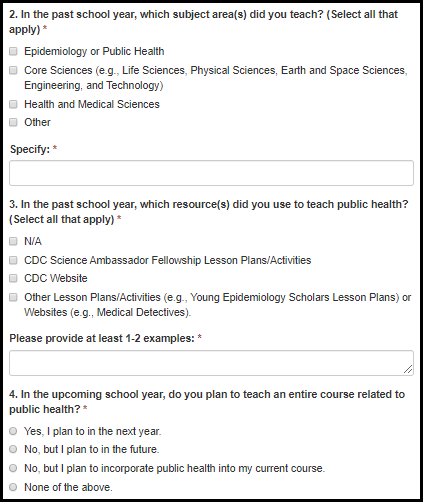Click the 'Health and Medical Sciences' label text
423x502 pixels.
point(92,104)
